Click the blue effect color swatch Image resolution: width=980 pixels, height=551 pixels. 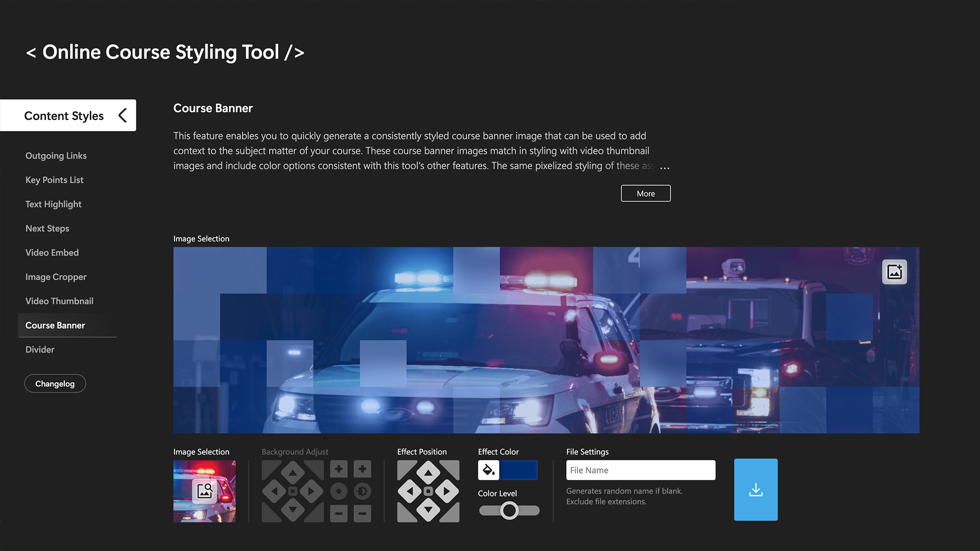(x=518, y=470)
